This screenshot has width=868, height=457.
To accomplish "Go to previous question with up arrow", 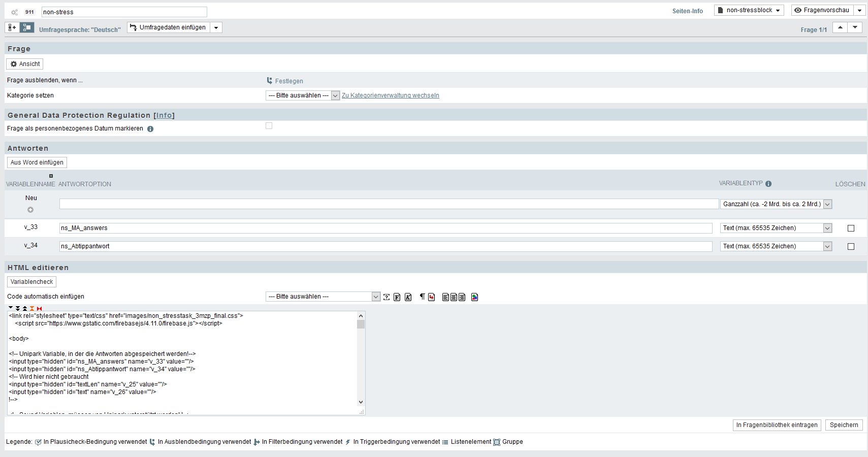I will pyautogui.click(x=840, y=27).
